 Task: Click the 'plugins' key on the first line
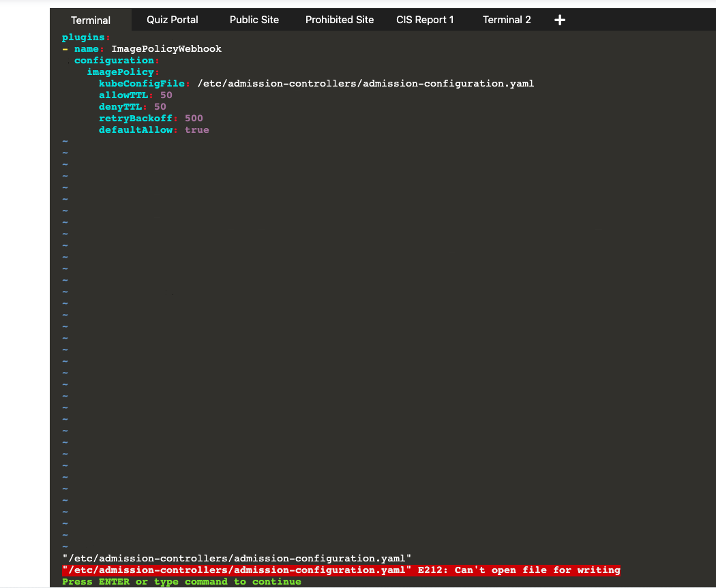[83, 37]
